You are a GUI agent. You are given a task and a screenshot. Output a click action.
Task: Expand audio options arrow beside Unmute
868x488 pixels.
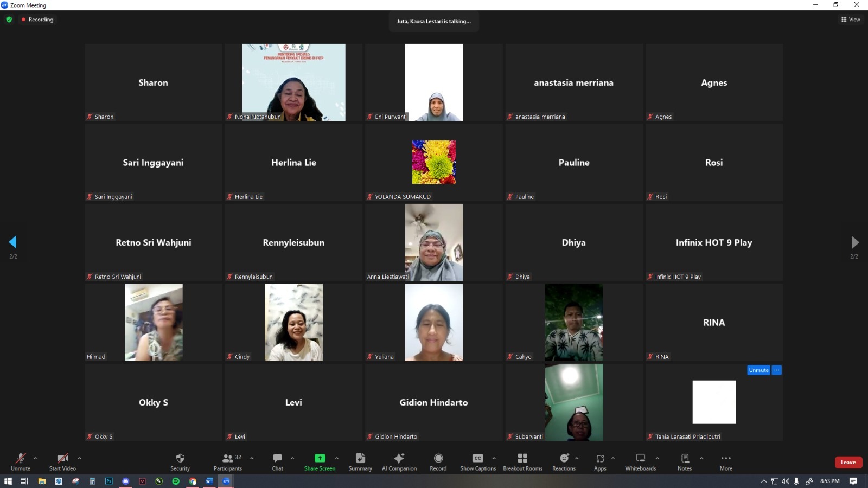pos(35,458)
